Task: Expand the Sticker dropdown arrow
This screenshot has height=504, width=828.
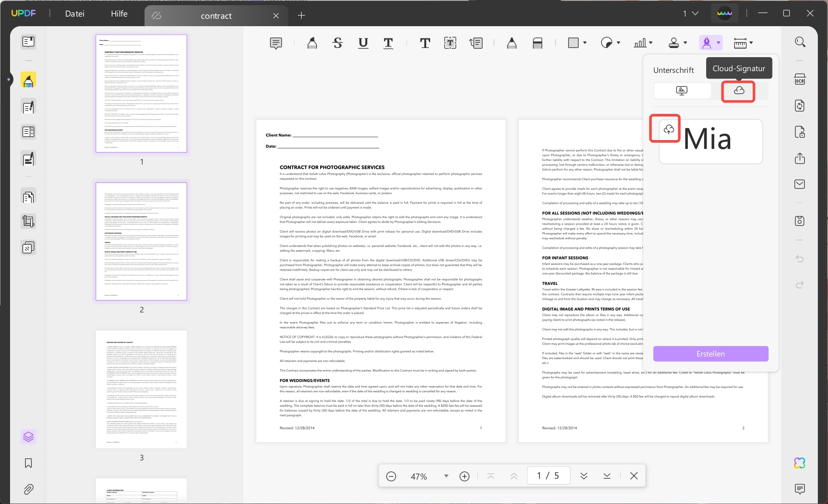Action: pyautogui.click(x=618, y=43)
